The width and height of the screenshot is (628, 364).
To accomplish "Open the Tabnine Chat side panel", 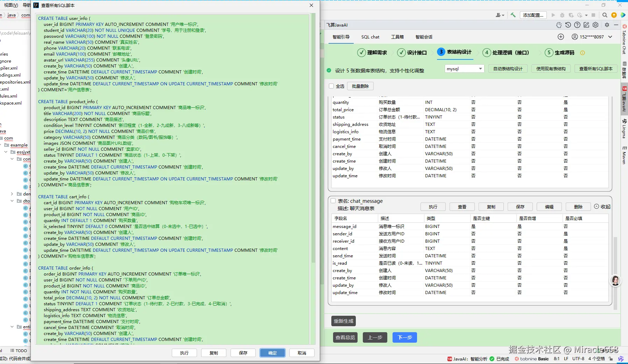I will 624,39.
